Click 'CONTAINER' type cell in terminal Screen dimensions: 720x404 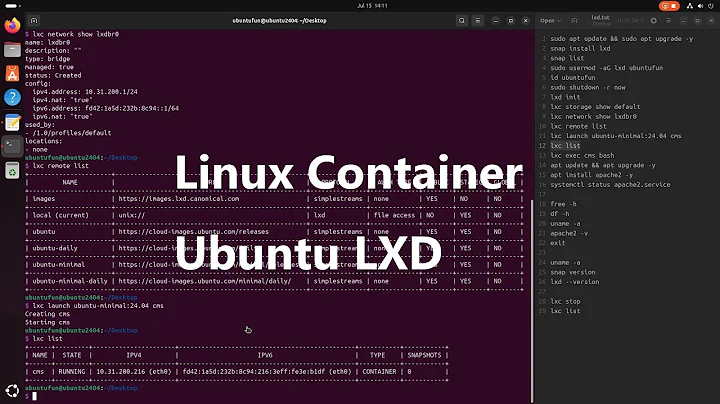[x=379, y=371]
